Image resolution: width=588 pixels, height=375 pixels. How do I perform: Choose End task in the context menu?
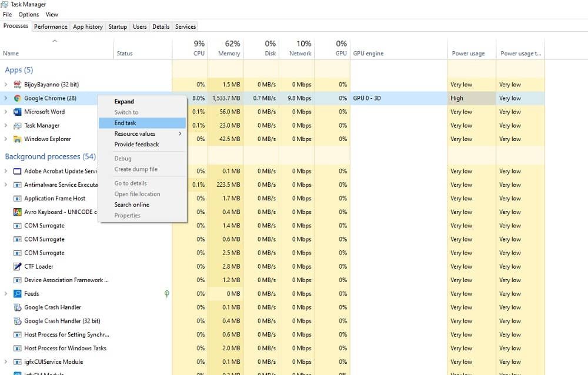142,123
